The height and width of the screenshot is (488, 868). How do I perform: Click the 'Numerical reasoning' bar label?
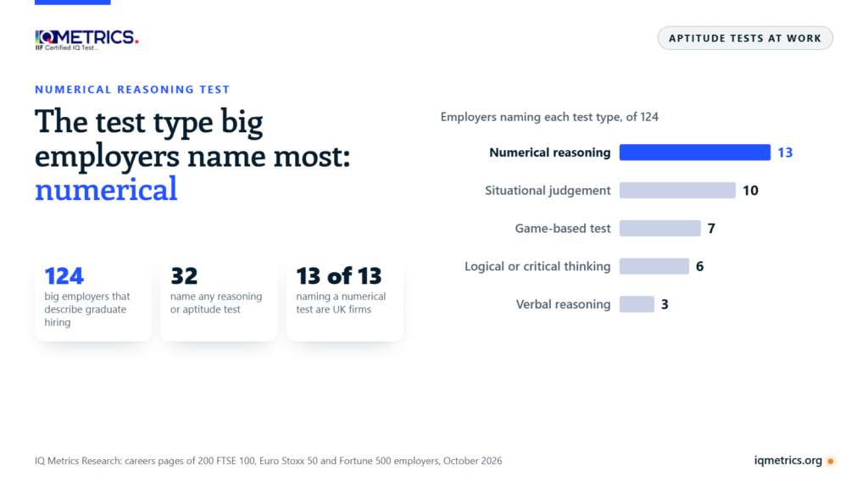pos(549,152)
